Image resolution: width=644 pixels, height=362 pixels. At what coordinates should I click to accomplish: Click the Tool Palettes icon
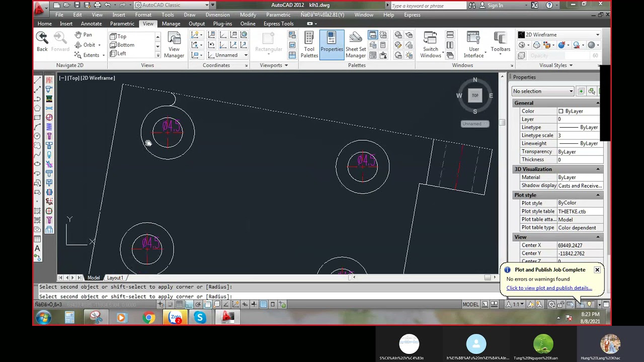click(x=309, y=45)
